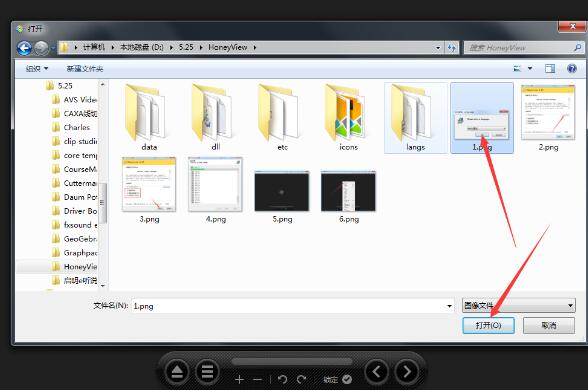Image resolution: width=588 pixels, height=390 pixels.
Task: Click 新建文件夹 (New folder)
Action: [x=85, y=68]
